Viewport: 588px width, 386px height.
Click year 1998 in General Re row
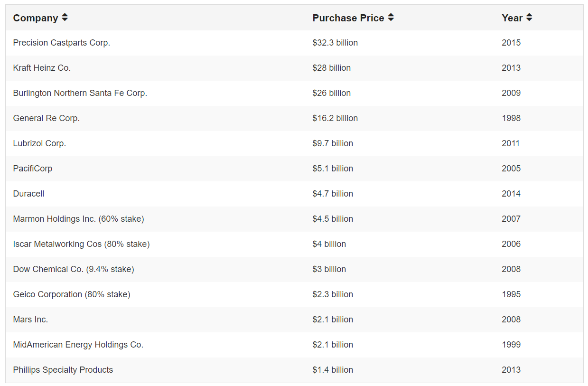[511, 118]
